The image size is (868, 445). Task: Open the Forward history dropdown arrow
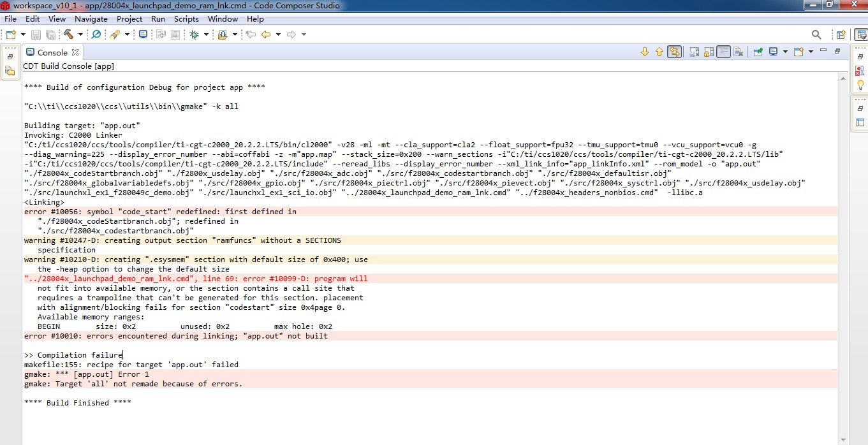(x=304, y=34)
